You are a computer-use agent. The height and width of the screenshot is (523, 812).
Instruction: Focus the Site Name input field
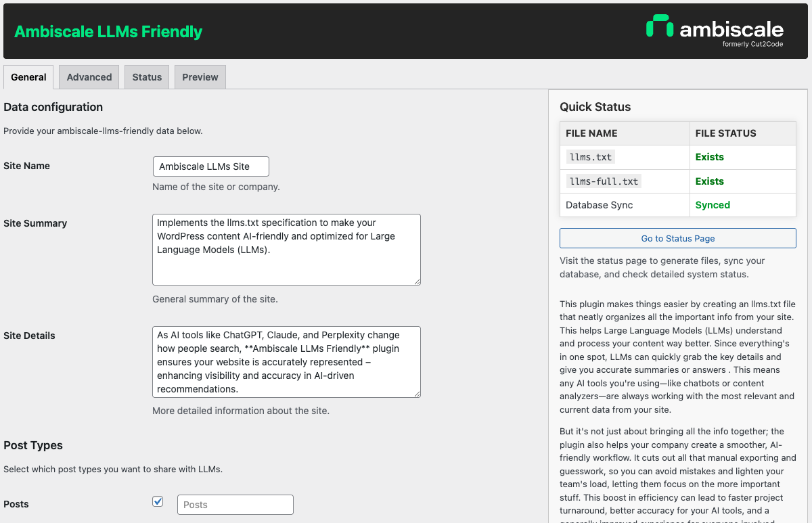(x=210, y=166)
